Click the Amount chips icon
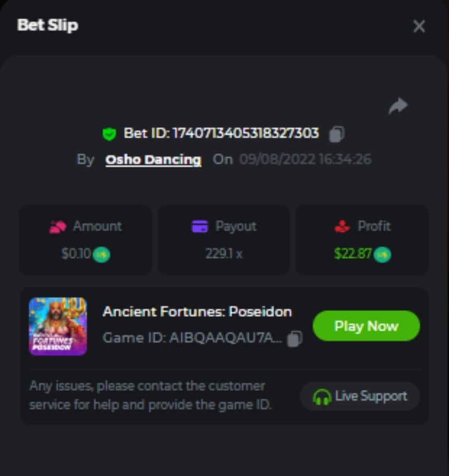This screenshot has height=476, width=449. point(57,227)
